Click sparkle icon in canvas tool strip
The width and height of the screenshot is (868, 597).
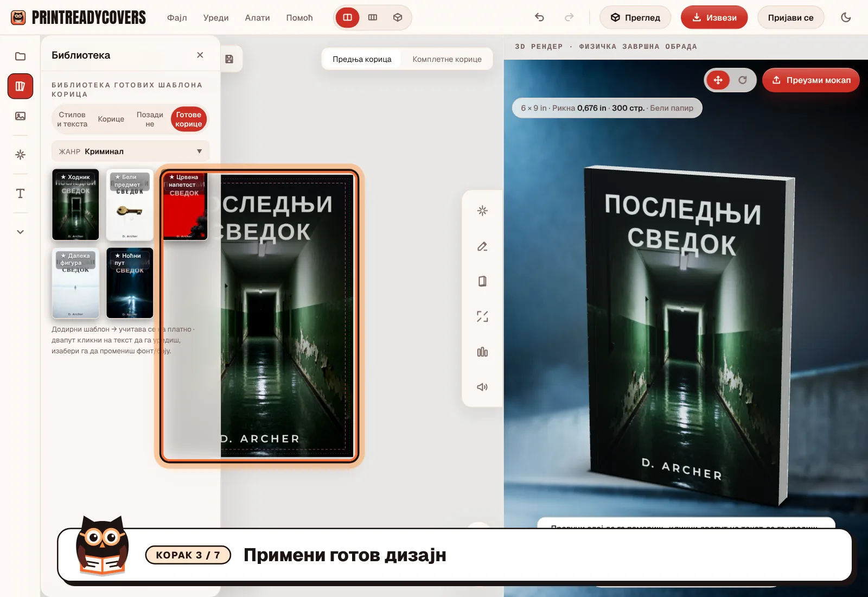click(482, 211)
